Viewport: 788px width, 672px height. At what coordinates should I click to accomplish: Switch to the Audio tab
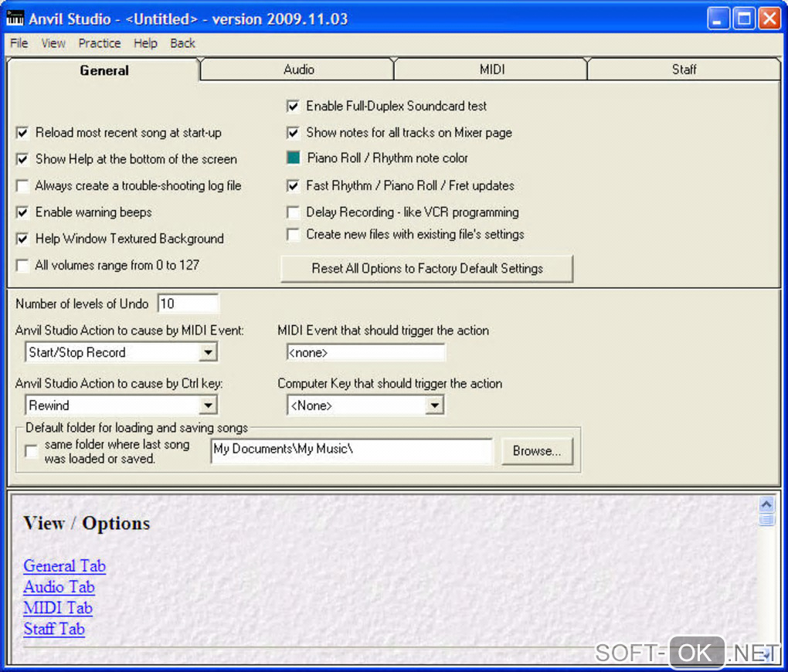click(298, 70)
